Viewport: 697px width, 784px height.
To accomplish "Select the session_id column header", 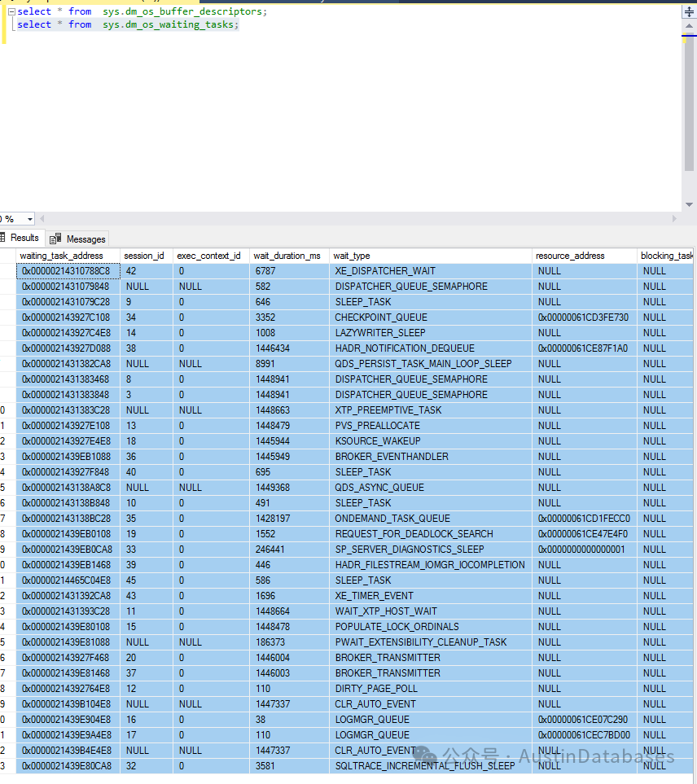I will click(147, 256).
